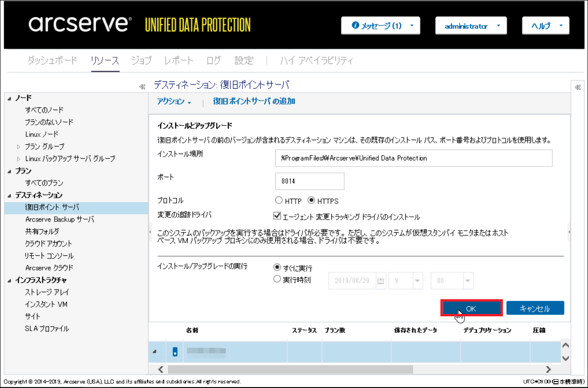Select Arcserve Backup サーバ in the tree
The height and width of the screenshot is (388, 588).
[60, 219]
